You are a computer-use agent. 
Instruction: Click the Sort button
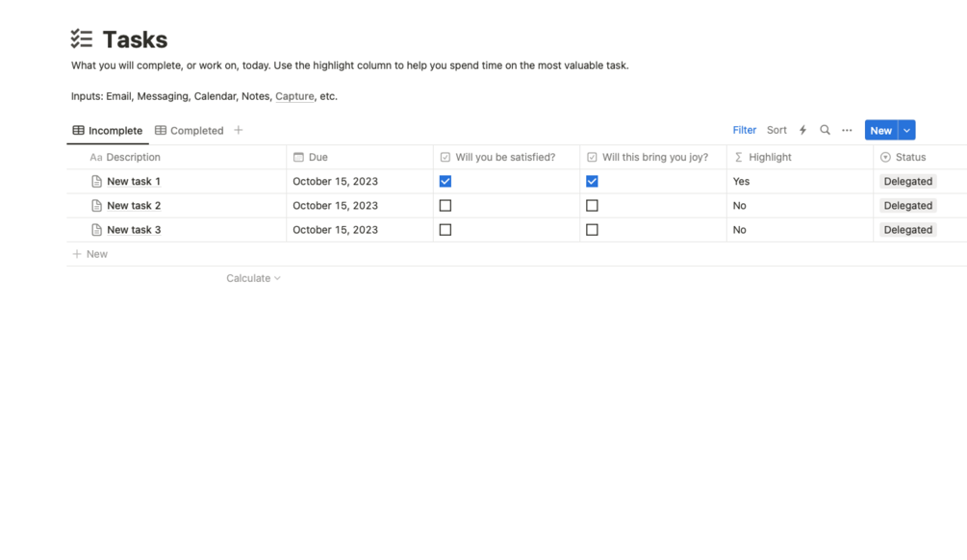point(776,130)
